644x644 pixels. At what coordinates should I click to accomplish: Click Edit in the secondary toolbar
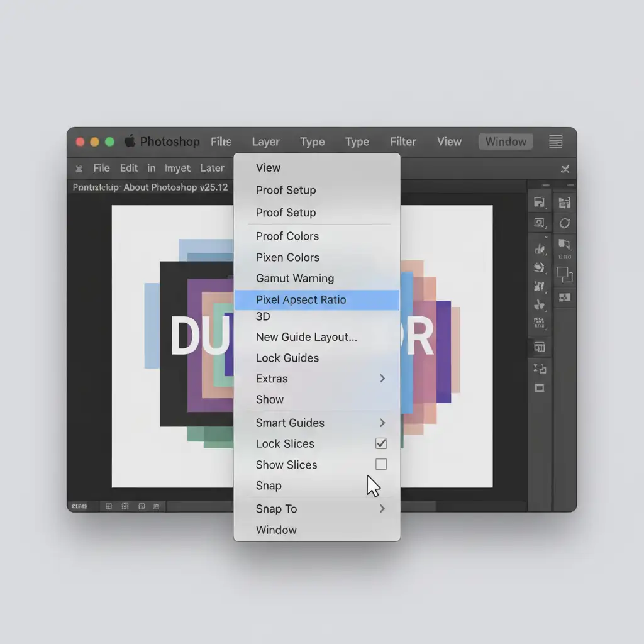129,168
